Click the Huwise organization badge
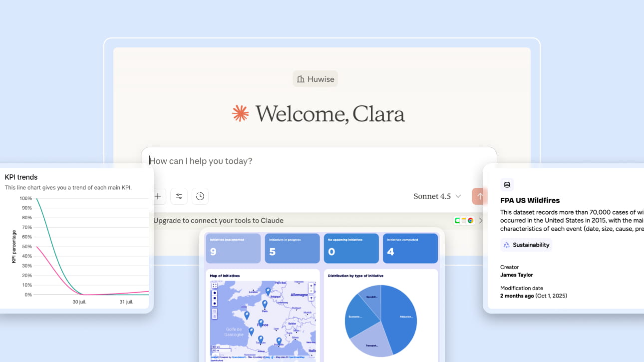The width and height of the screenshot is (644, 362). click(315, 79)
